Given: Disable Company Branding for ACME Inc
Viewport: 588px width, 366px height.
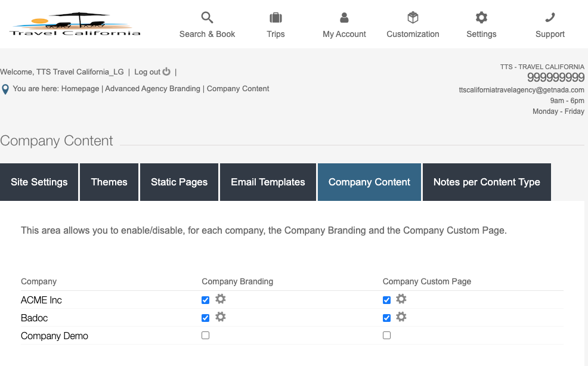Looking at the screenshot, I should (206, 300).
